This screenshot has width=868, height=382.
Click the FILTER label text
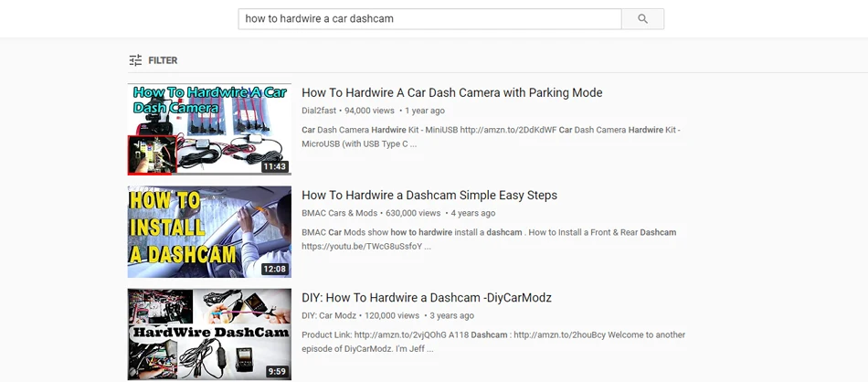click(163, 60)
